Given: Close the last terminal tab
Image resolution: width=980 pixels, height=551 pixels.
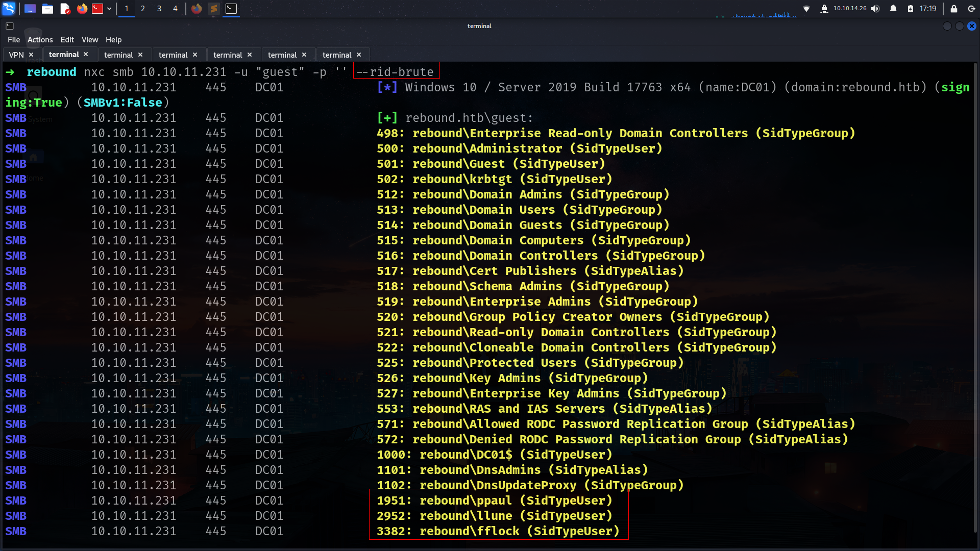Looking at the screenshot, I should (359, 55).
